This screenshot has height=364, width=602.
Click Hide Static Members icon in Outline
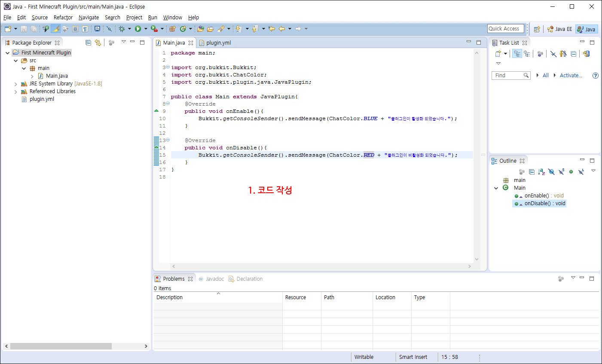tap(561, 172)
